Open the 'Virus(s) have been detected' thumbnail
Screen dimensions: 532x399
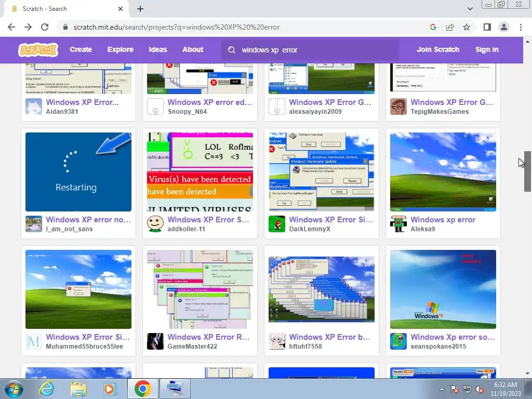pos(200,172)
